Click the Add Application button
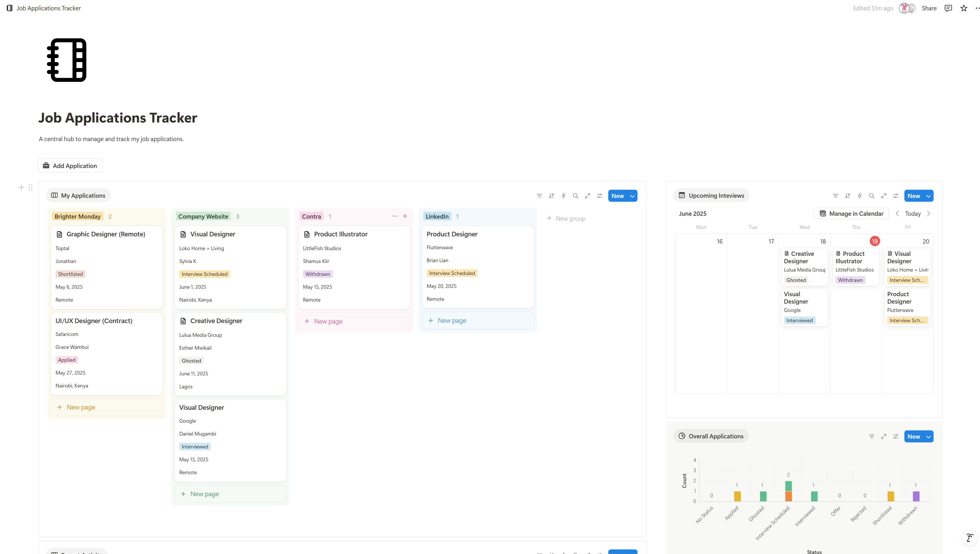 (70, 165)
